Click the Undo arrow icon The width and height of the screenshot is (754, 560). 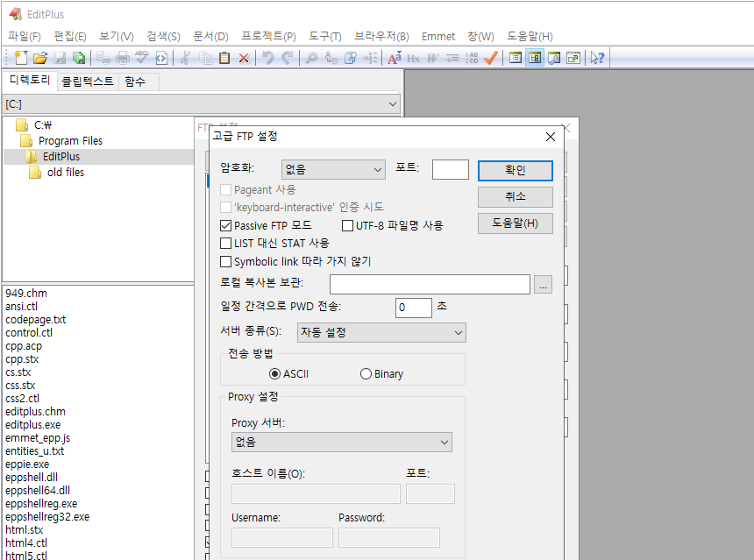click(x=267, y=58)
